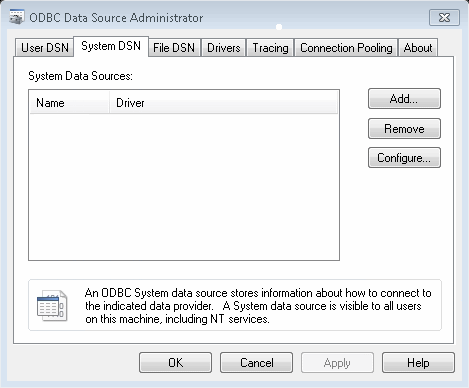Dismiss the dialog with Cancel
The image size is (469, 388).
click(256, 363)
